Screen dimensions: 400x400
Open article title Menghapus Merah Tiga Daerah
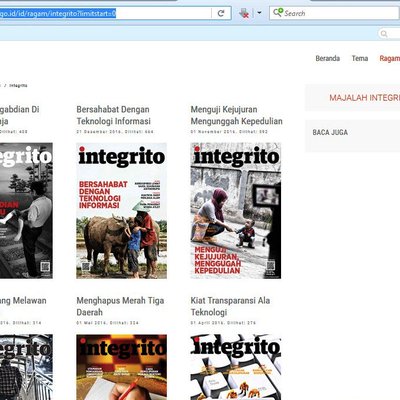(120, 306)
